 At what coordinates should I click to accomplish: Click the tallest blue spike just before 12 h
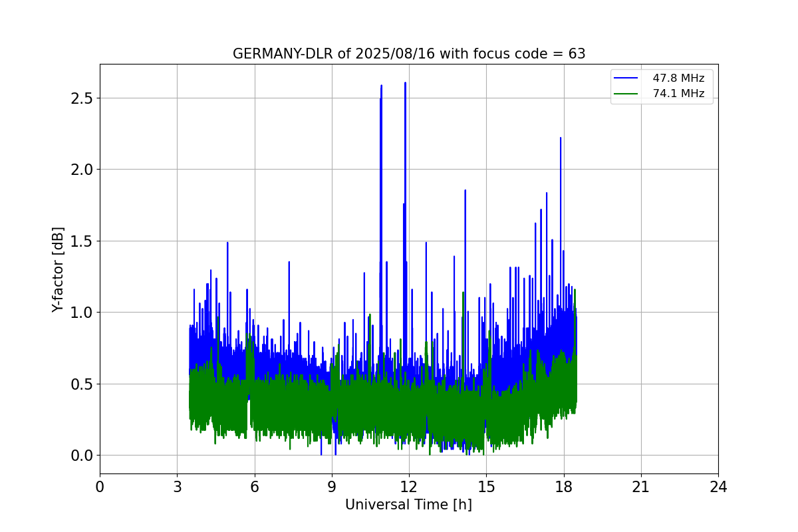tap(405, 84)
